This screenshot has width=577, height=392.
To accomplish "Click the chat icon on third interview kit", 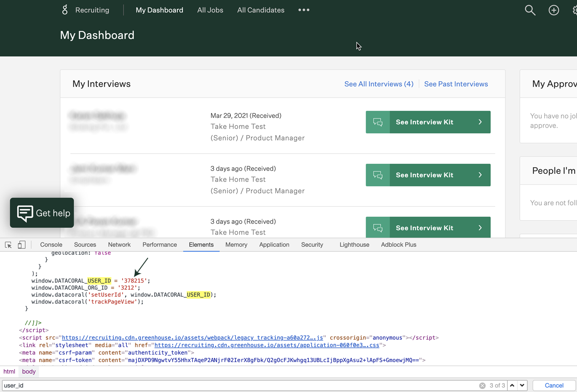I will [378, 227].
